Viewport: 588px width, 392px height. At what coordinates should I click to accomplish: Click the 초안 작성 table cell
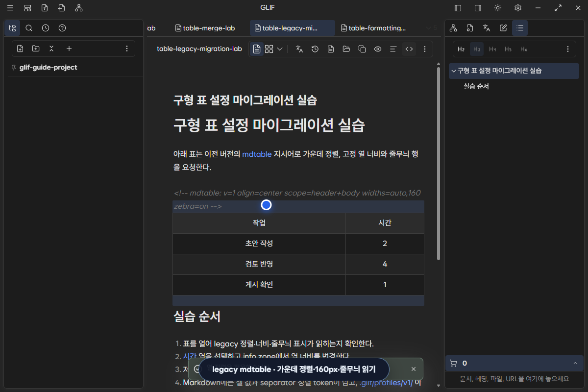point(259,244)
